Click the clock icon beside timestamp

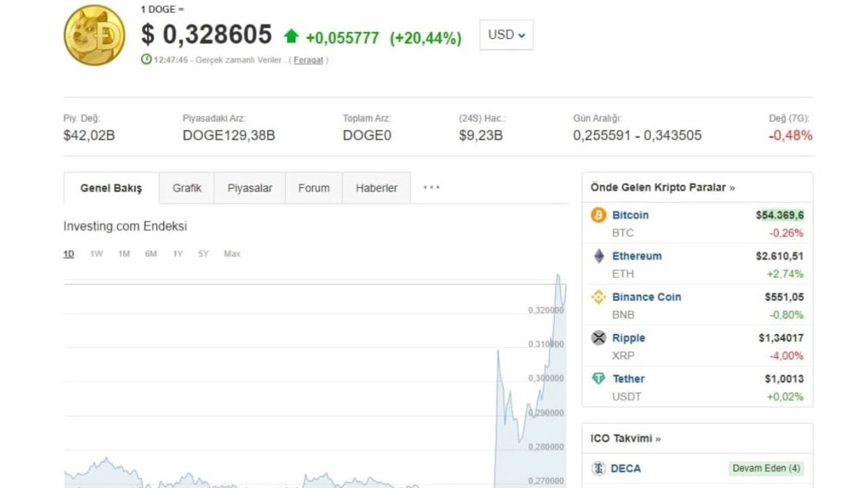(146, 60)
